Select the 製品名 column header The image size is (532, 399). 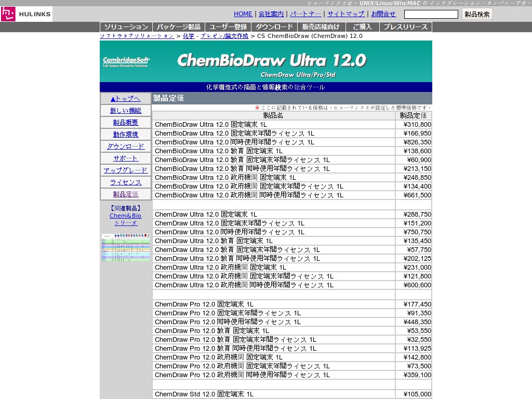273,115
